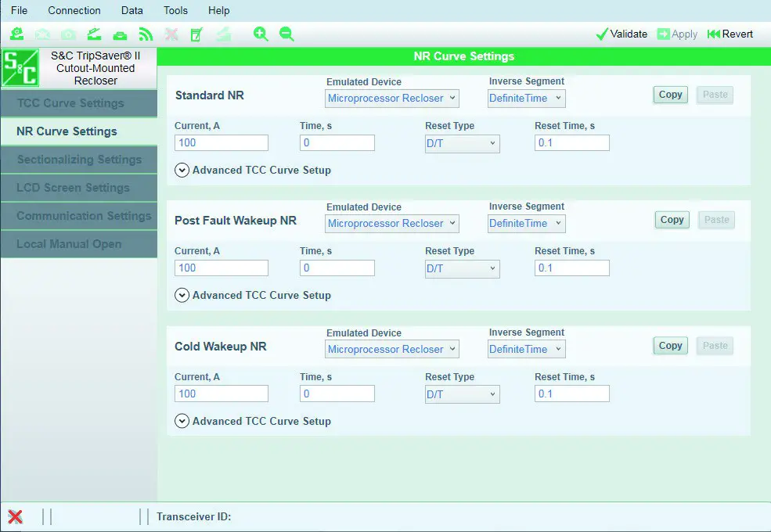Click the faded icon after the notepad
Screen dimensions: 771x532
click(x=223, y=34)
